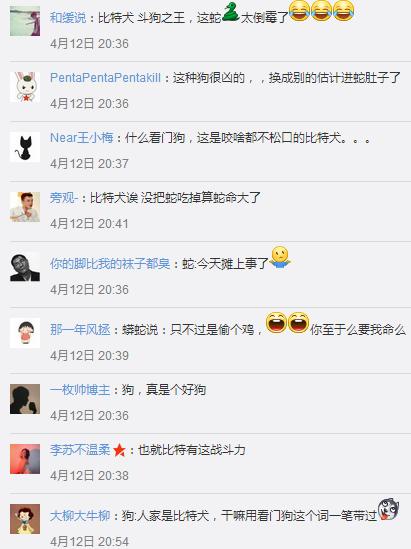The height and width of the screenshot is (549, 411).
Task: Open PentaPentaPentakill's rabbit avatar
Action: 25,87
